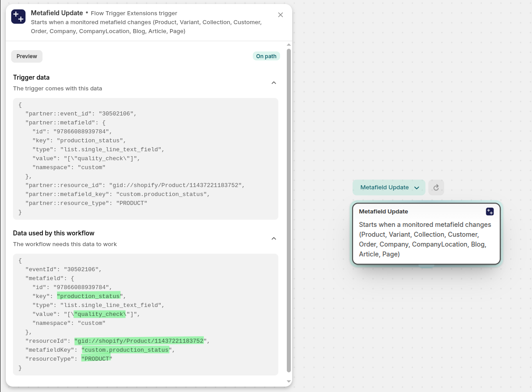Image resolution: width=532 pixels, height=392 pixels.
Task: Click the highlighted "PRODUCT" resourceType value
Action: 96,359
